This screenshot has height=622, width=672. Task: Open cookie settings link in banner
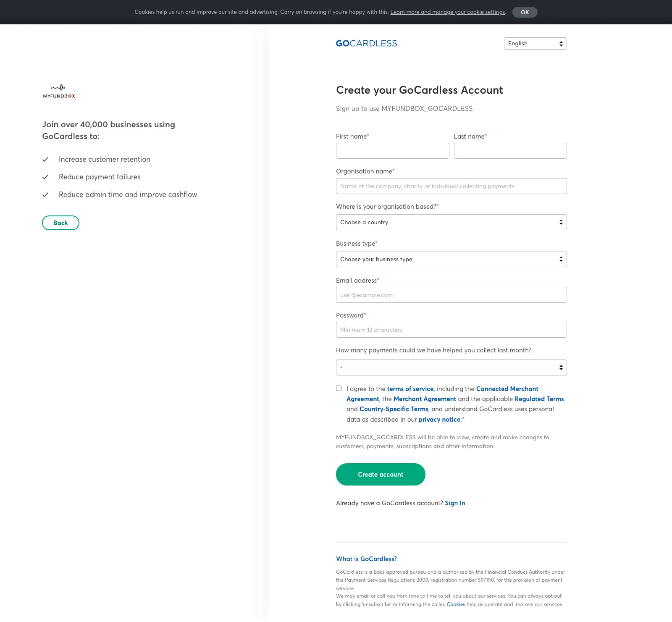coord(448,12)
